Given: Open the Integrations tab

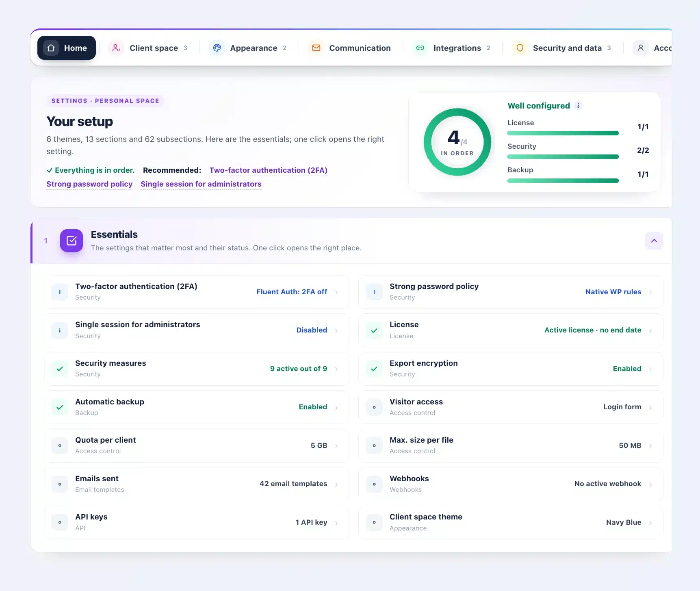Looking at the screenshot, I should tap(452, 48).
